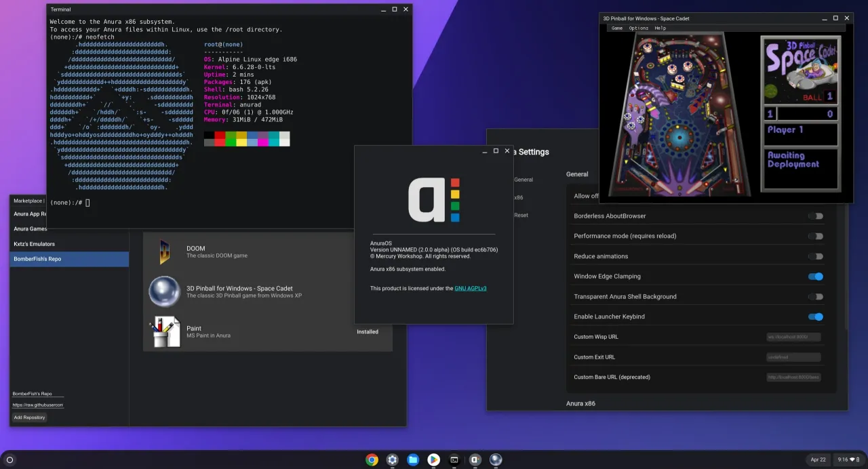Open Chrome from the shelf
The width and height of the screenshot is (868, 469).
tap(372, 460)
